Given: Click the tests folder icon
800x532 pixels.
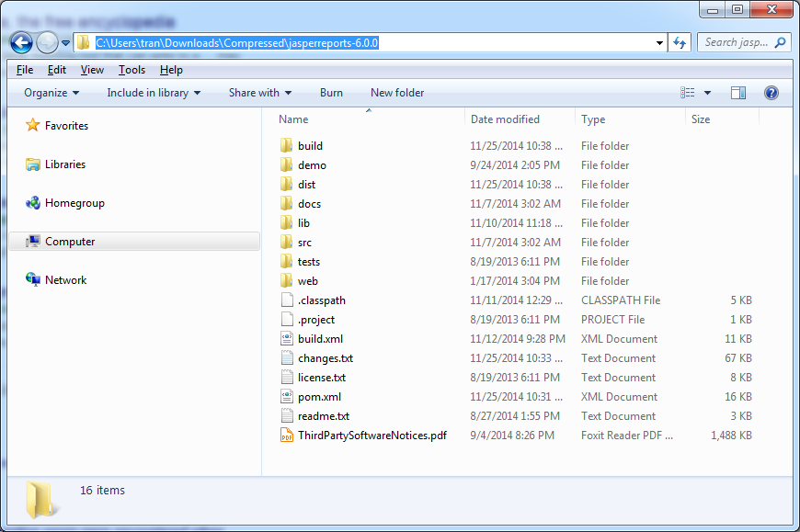Looking at the screenshot, I should pyautogui.click(x=286, y=262).
